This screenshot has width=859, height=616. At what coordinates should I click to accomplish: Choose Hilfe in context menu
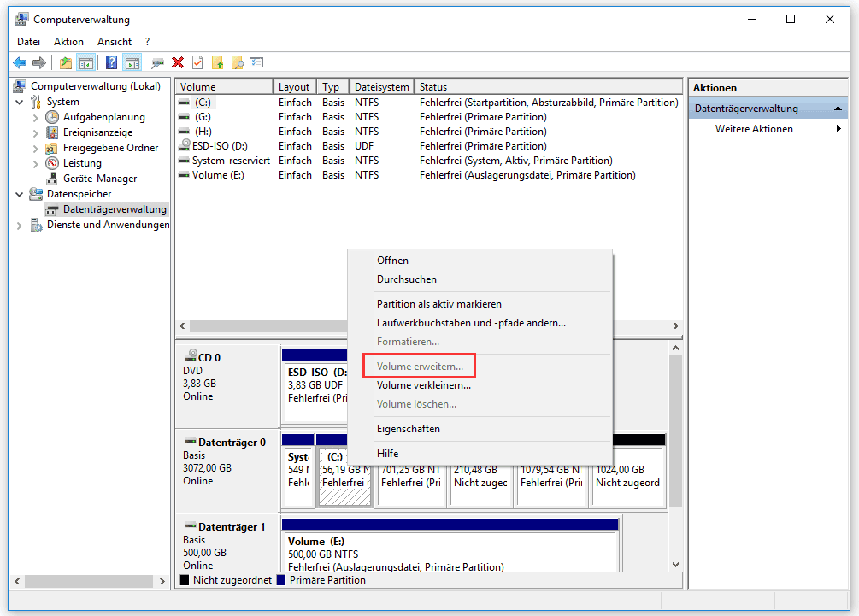pyautogui.click(x=480, y=454)
